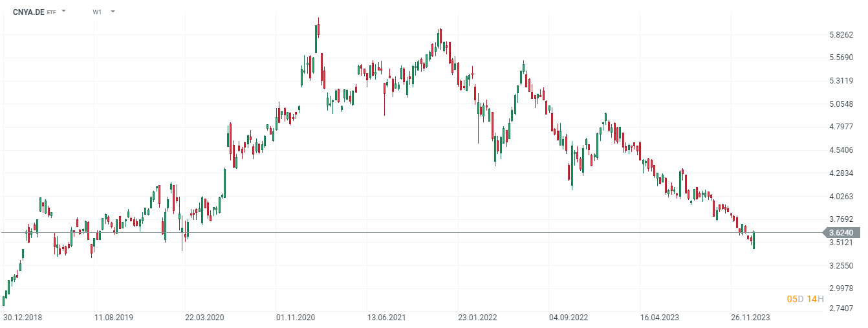The width and height of the screenshot is (868, 328).
Task: Open the CNYA.DE symbol dropdown arrow
Action: [x=63, y=12]
